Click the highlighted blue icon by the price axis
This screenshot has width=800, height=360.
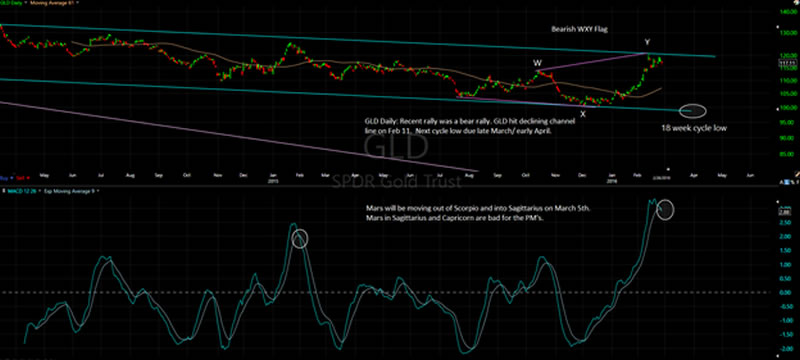[x=787, y=182]
